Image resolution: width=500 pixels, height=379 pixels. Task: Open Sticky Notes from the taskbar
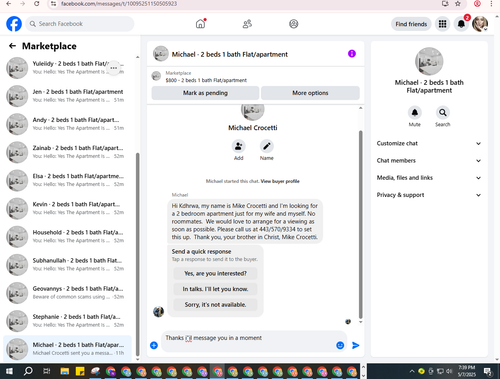[80, 371]
